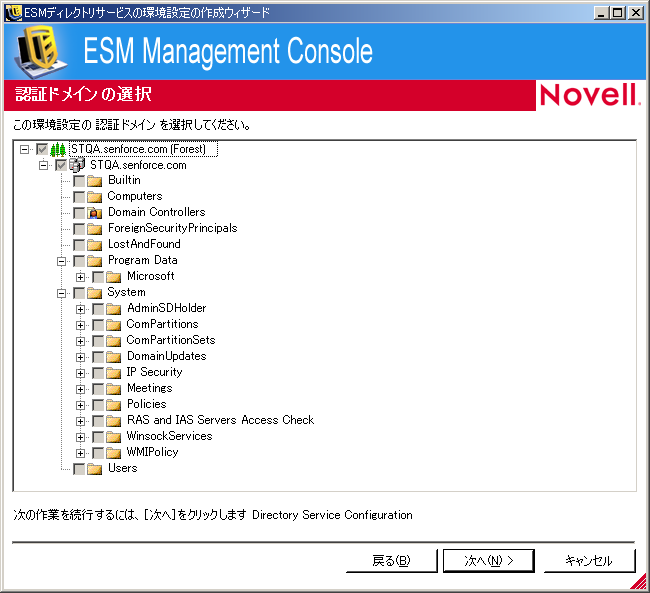Expand the Meetings node

click(80, 389)
